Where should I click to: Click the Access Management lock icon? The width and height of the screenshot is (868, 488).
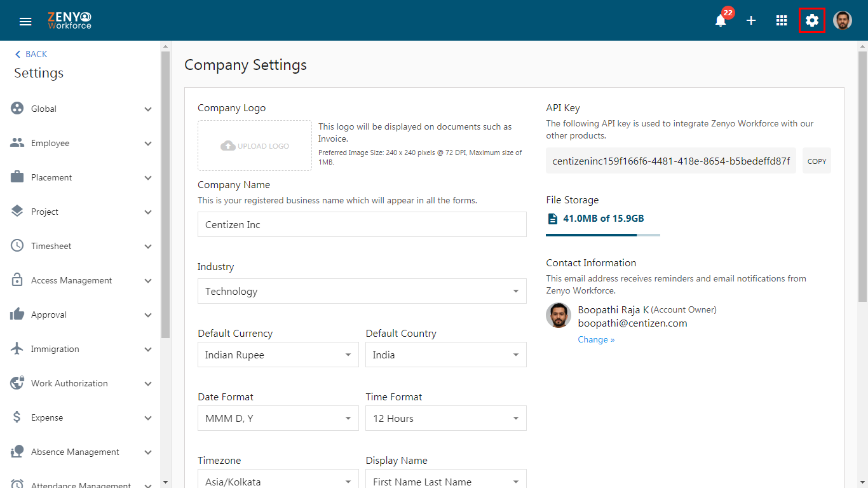(17, 280)
